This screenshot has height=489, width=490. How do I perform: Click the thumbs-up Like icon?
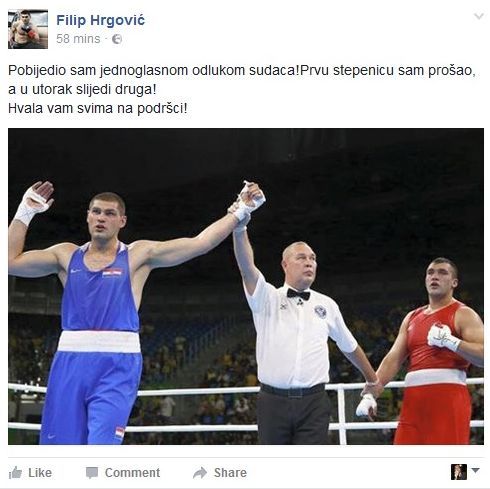[15, 473]
